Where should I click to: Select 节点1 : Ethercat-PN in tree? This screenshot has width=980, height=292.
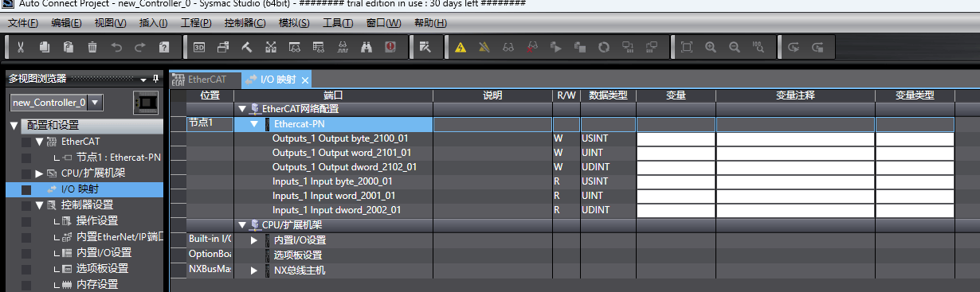tap(118, 157)
